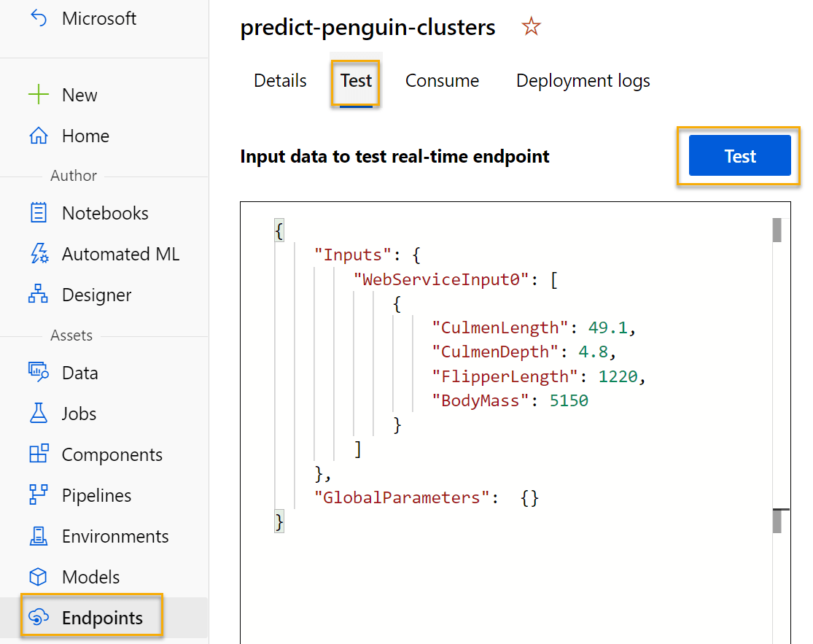The image size is (813, 644).
Task: Go to the Deployment logs tab
Action: [x=583, y=80]
